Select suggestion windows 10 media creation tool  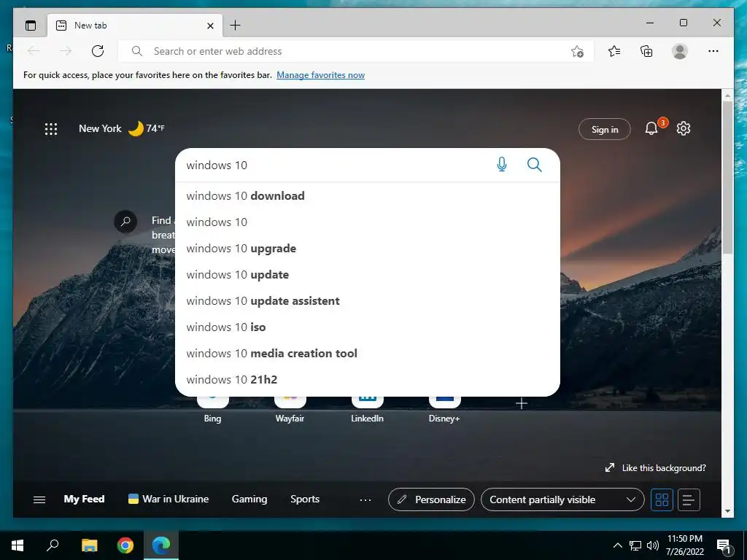click(368, 353)
